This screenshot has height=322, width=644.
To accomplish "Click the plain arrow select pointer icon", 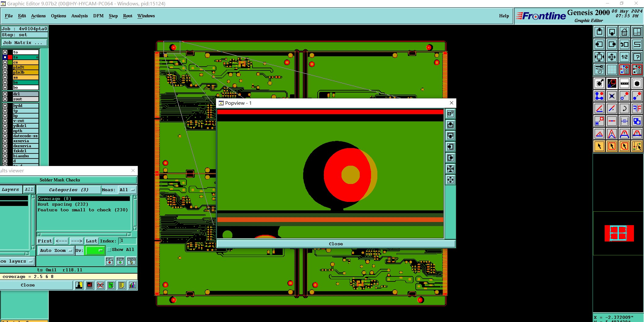I will point(599,146).
